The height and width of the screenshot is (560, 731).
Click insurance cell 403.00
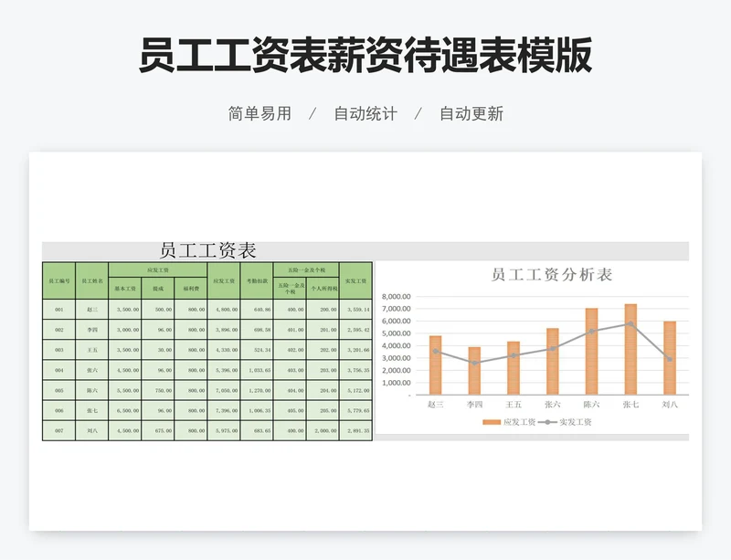(x=290, y=370)
